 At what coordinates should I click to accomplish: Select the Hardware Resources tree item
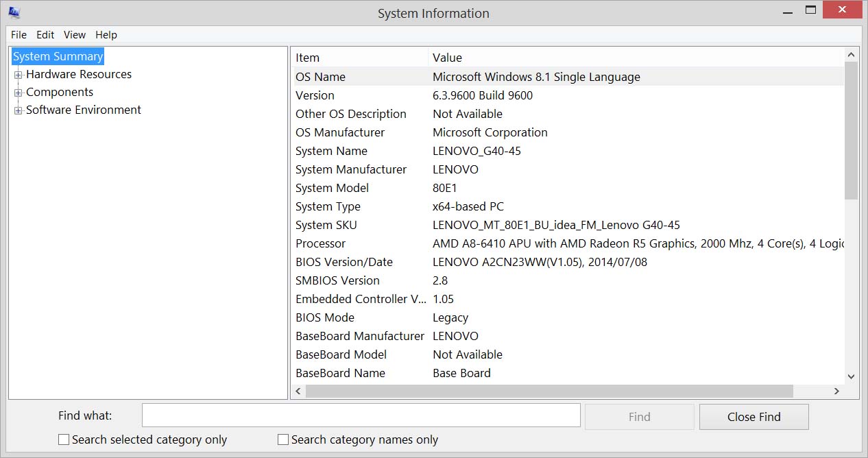79,74
